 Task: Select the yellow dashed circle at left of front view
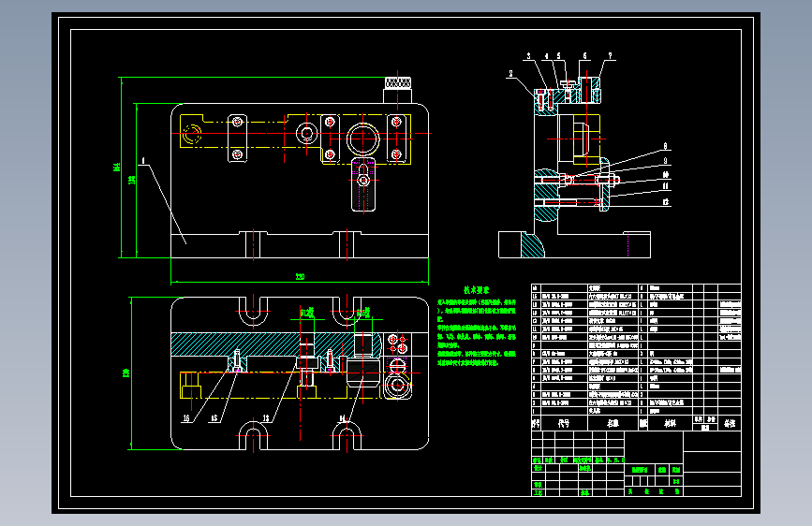coord(191,134)
